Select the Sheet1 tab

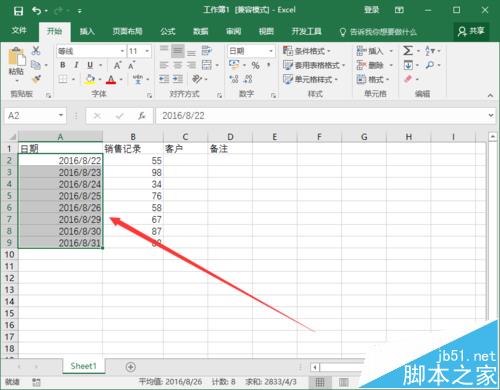(x=83, y=366)
